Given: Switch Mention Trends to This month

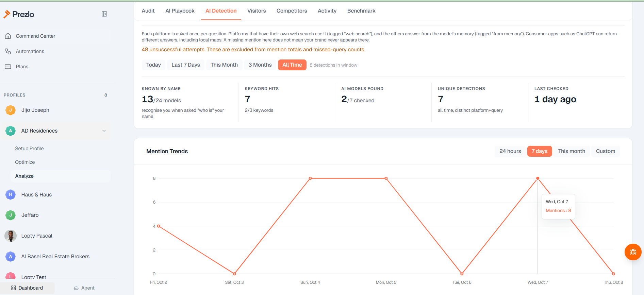Looking at the screenshot, I should (572, 151).
